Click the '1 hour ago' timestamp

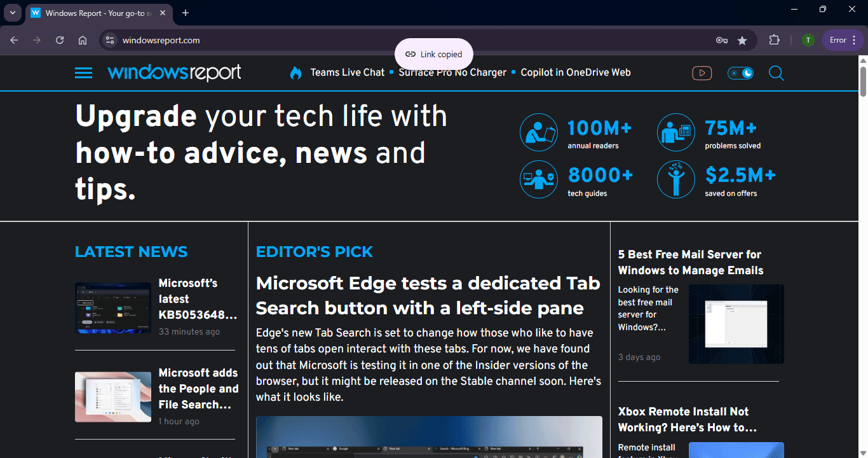(x=179, y=421)
